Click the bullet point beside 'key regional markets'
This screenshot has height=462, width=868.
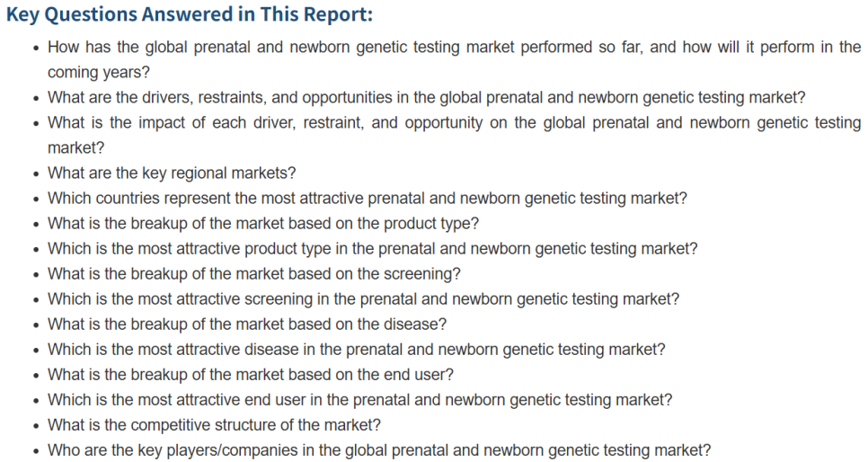pyautogui.click(x=36, y=174)
